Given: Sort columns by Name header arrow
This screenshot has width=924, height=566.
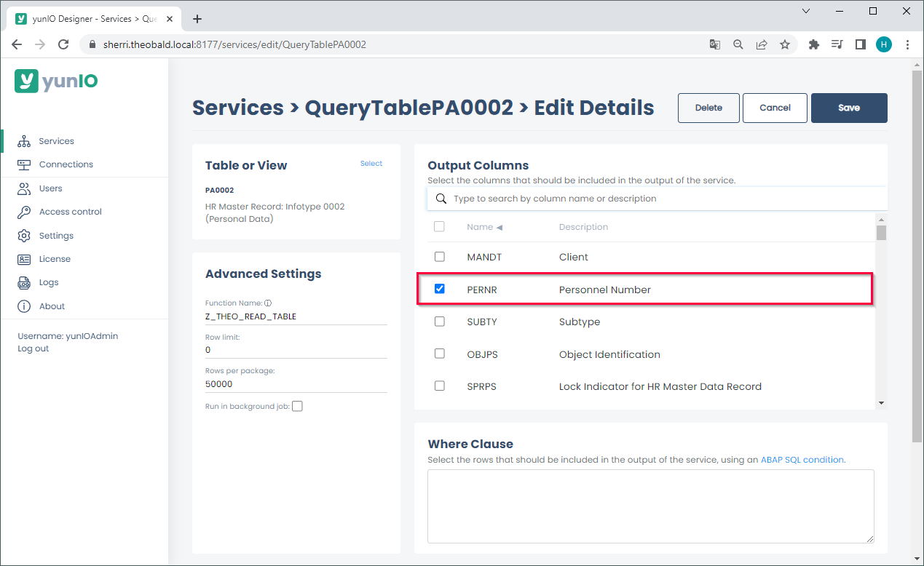Looking at the screenshot, I should (x=499, y=228).
